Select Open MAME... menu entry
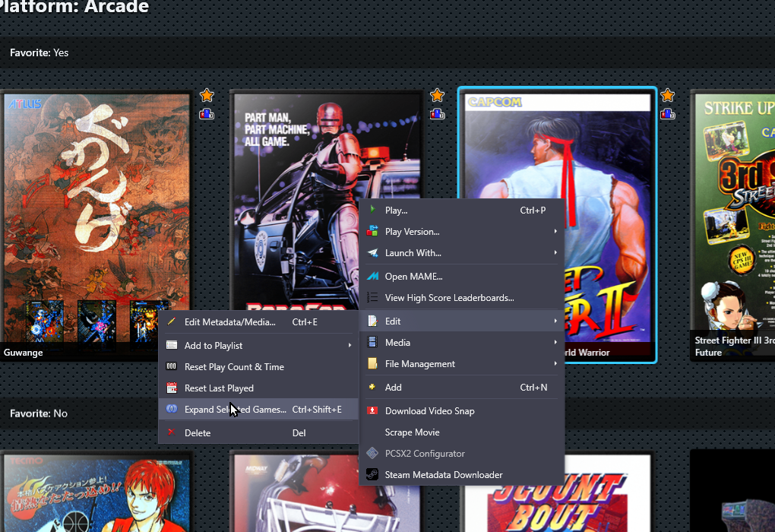The height and width of the screenshot is (532, 775). tap(462, 277)
